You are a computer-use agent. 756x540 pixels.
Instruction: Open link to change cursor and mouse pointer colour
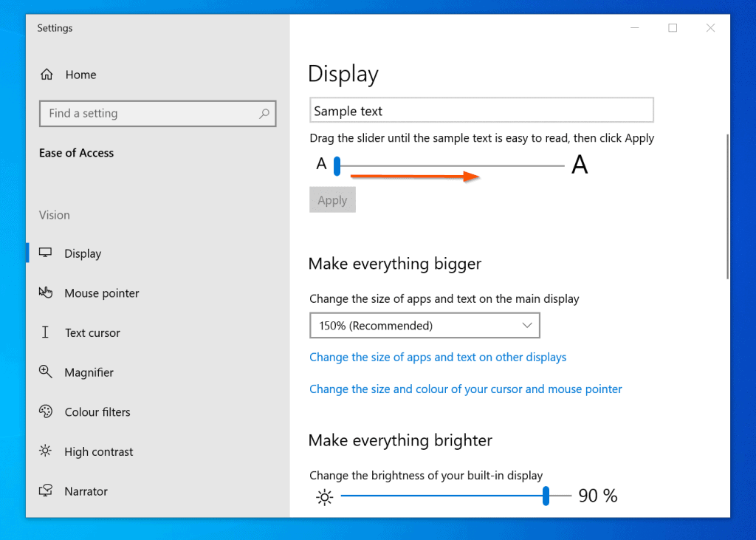coord(466,389)
